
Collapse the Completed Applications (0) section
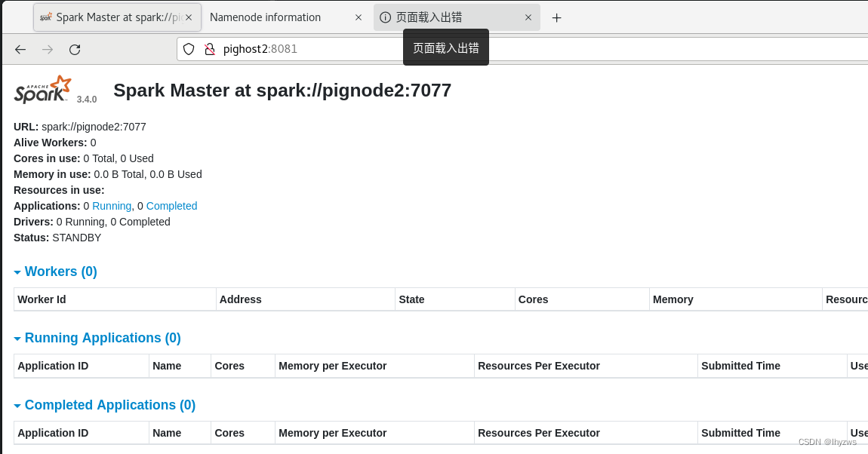tap(105, 405)
